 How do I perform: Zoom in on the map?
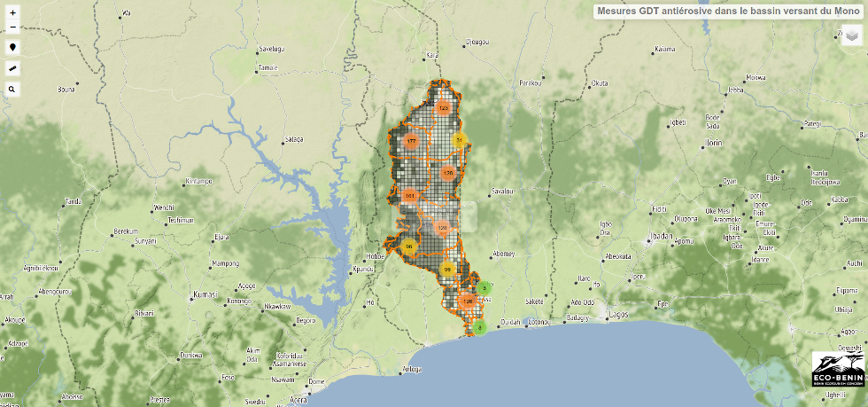pyautogui.click(x=12, y=13)
